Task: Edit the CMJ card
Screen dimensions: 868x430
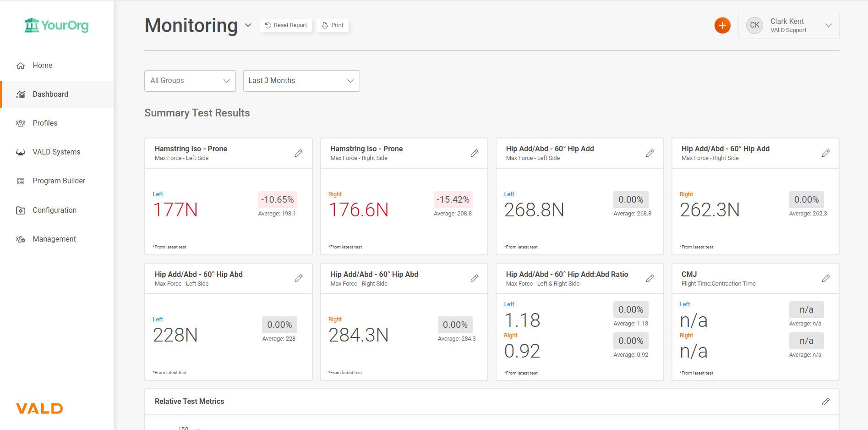Action: (x=826, y=278)
